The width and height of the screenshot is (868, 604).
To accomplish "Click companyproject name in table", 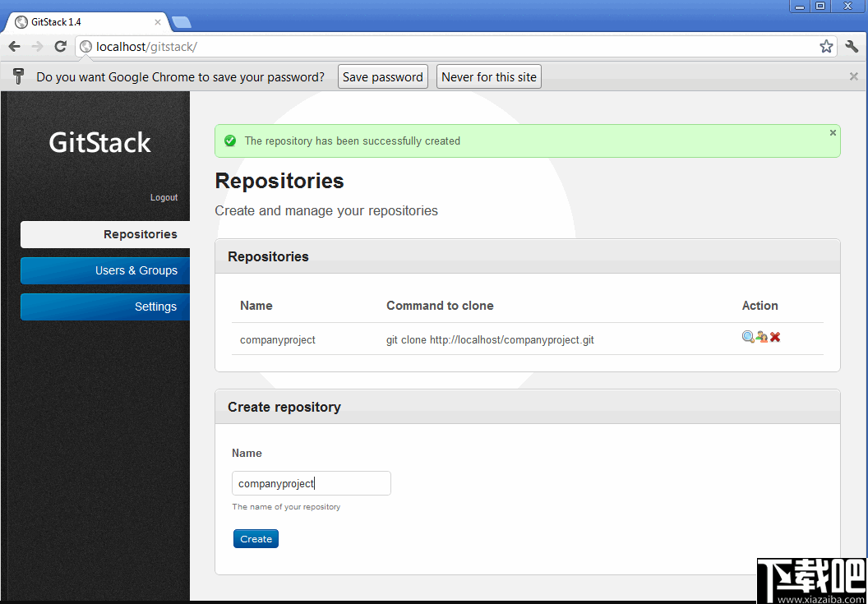I will coord(277,340).
